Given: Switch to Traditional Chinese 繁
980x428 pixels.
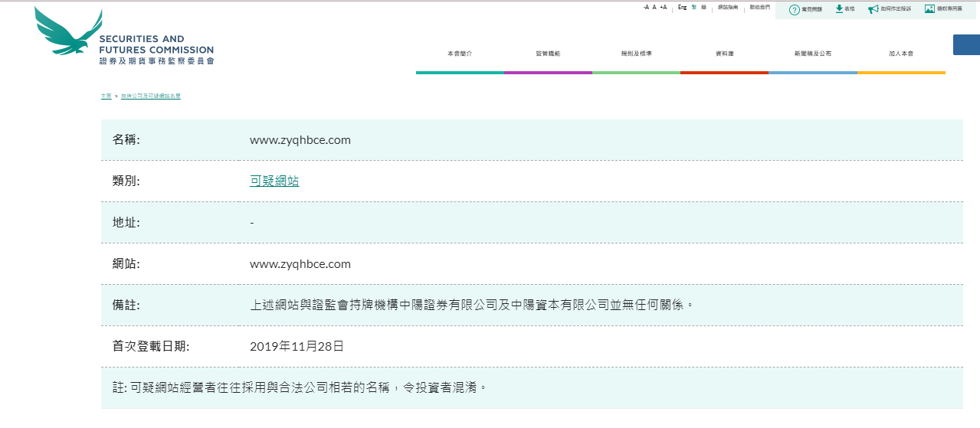Looking at the screenshot, I should (693, 7).
